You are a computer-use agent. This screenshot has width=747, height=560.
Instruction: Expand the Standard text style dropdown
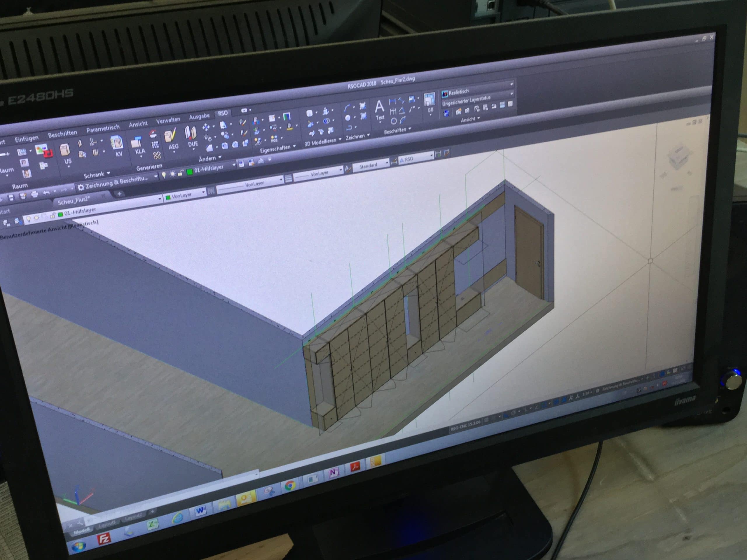point(387,163)
